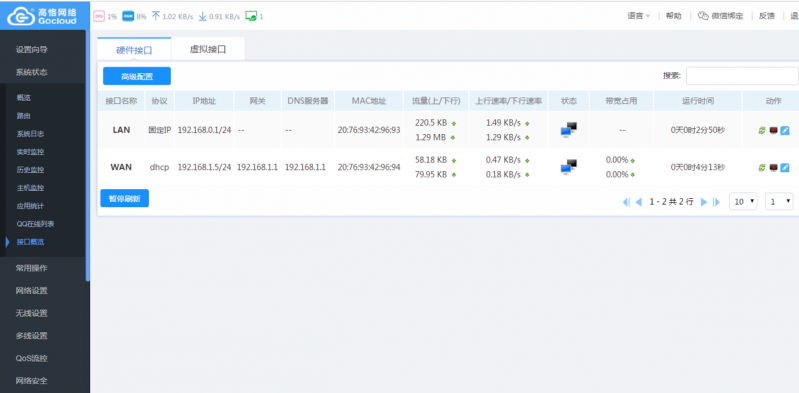Click the RAM usage icon in top bar
Viewport: 799px width, 393px height.
tap(128, 16)
